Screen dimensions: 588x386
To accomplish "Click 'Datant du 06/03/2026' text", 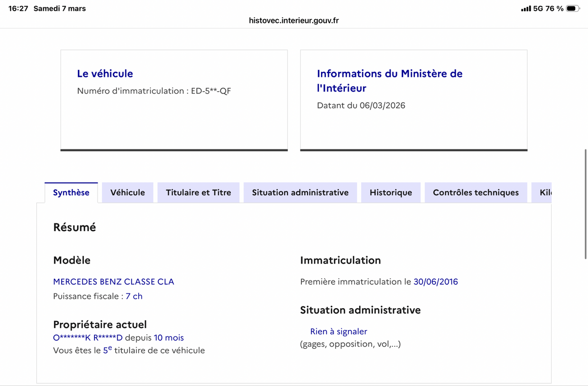I will click(x=361, y=105).
